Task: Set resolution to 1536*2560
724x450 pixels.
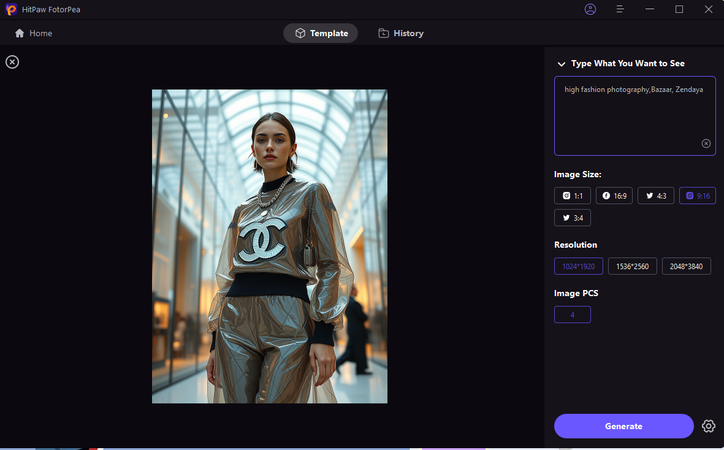Action: (632, 266)
